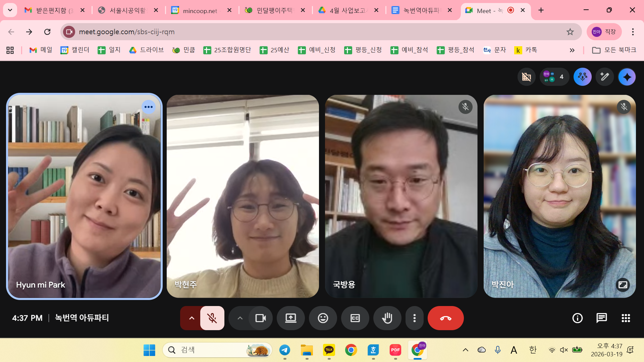This screenshot has width=644, height=362.
Task: Open the 메일 bookmark
Action: pos(41,50)
